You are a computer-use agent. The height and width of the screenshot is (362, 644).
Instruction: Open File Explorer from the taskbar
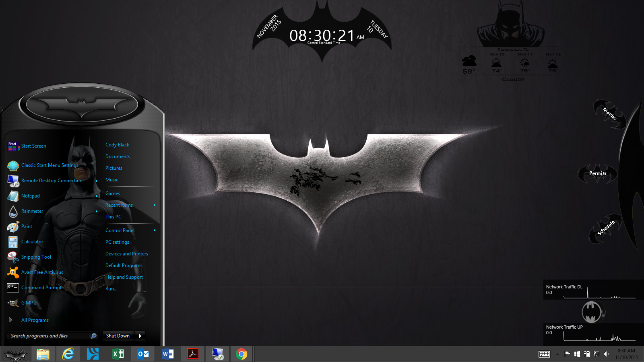point(43,354)
